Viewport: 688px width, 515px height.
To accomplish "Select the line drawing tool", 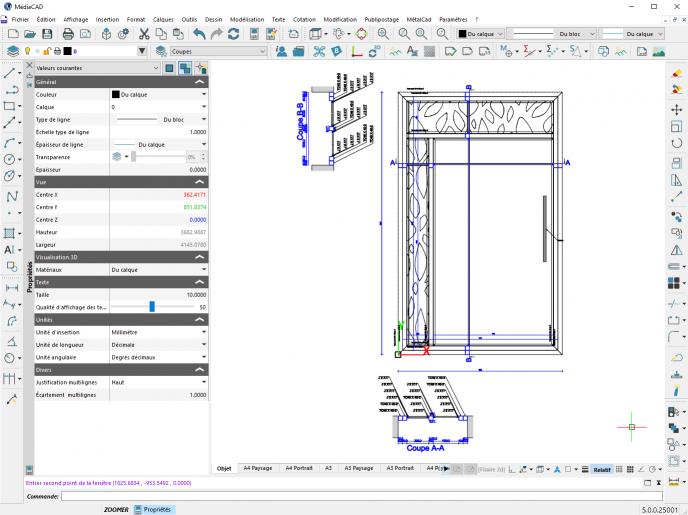I will tap(11, 73).
